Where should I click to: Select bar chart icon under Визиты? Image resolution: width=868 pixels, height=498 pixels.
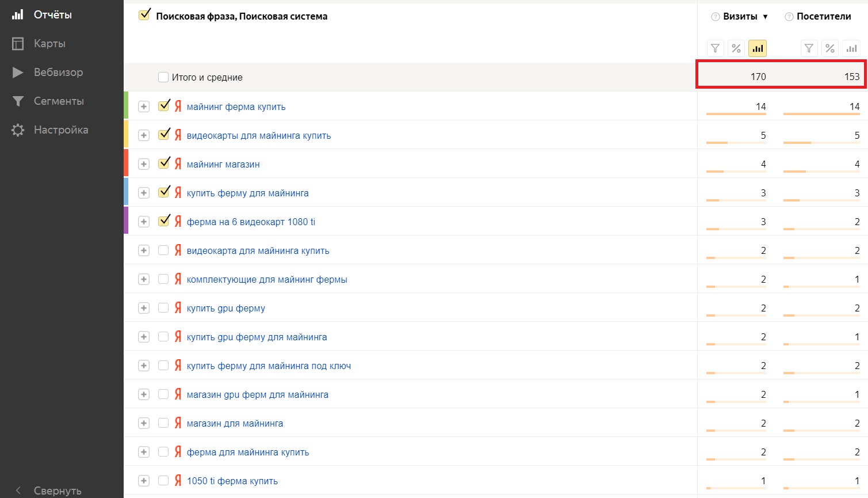tap(758, 48)
